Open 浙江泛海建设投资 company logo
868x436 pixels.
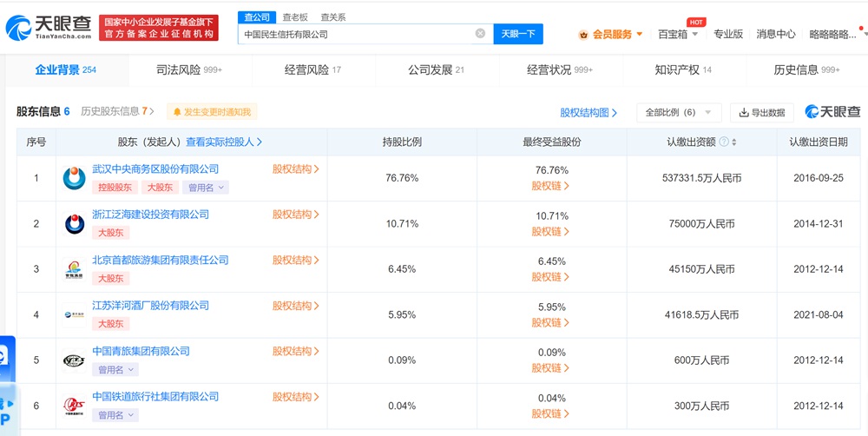(74, 224)
